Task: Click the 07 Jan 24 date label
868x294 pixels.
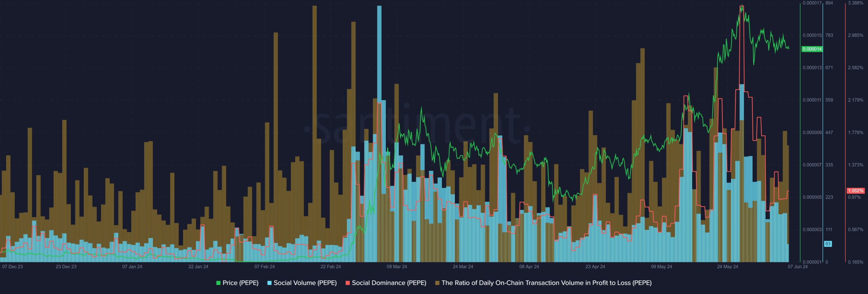Action: (x=132, y=267)
